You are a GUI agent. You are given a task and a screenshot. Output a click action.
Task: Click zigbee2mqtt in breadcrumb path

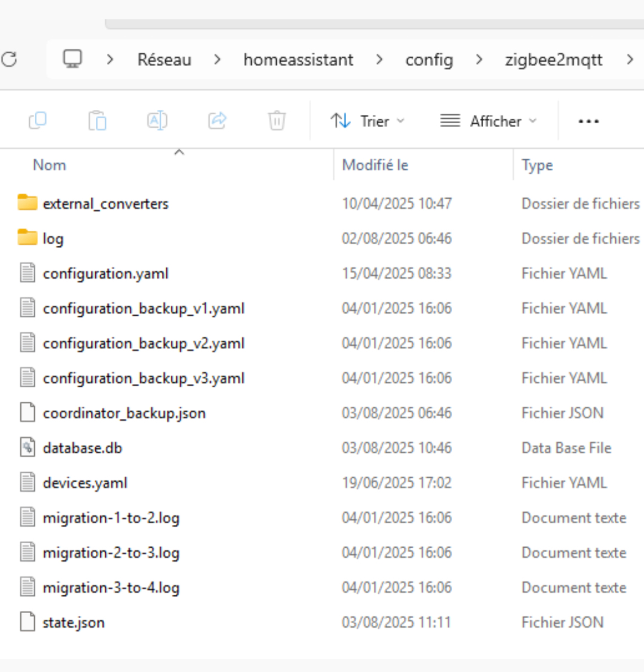554,60
